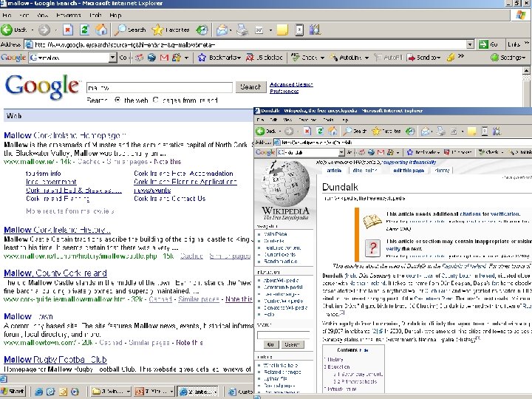Click AutoLink on the Google Toolbar in the Google window
The height and width of the screenshot is (399, 532).
[x=346, y=58]
